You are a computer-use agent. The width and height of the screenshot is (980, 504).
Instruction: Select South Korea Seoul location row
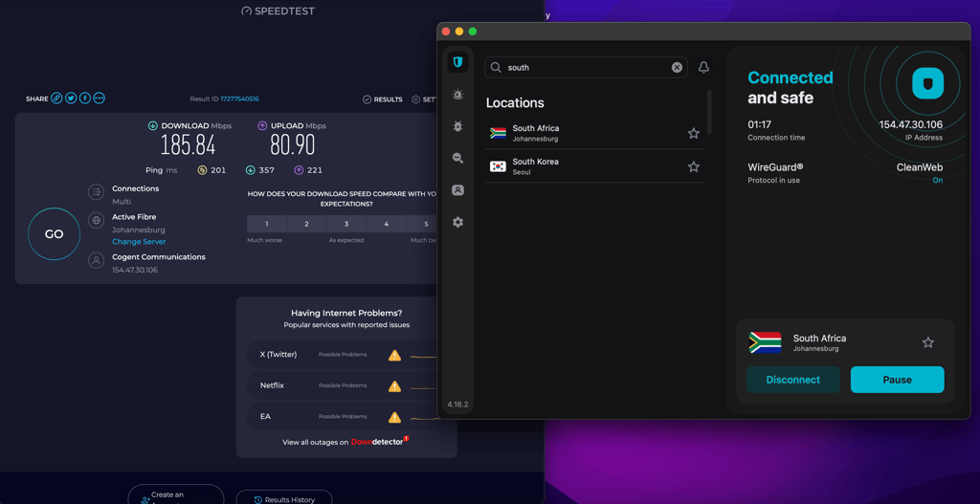[594, 166]
